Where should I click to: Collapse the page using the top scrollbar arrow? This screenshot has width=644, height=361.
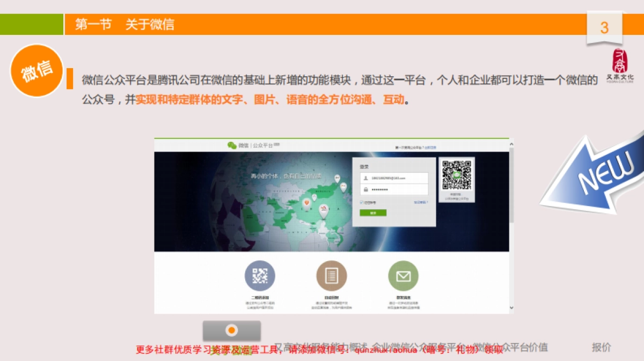511,143
